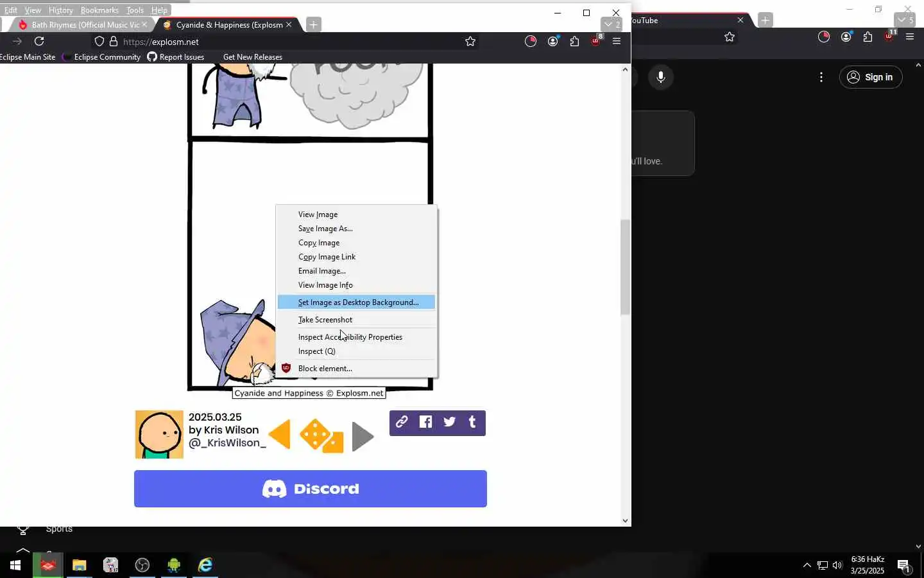Open YouTube settings three-dot menu

(821, 77)
